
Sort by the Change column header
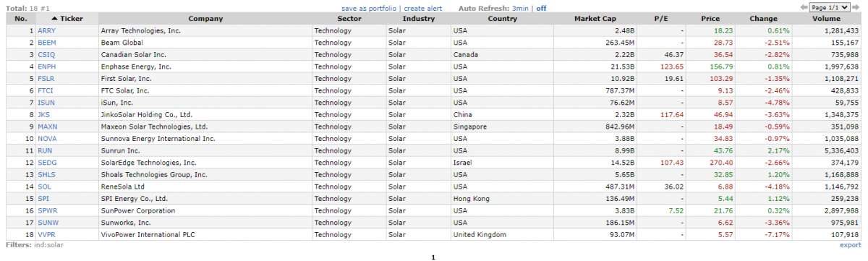click(x=763, y=19)
